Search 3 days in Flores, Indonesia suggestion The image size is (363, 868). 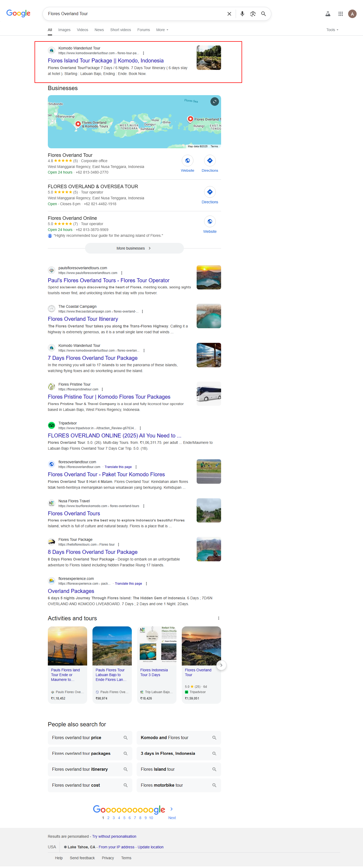coord(179,753)
